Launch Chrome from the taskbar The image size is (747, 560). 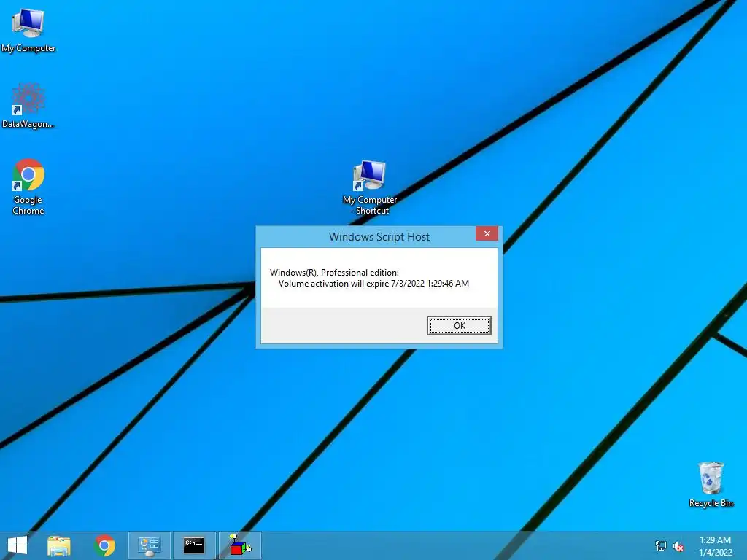pyautogui.click(x=105, y=545)
